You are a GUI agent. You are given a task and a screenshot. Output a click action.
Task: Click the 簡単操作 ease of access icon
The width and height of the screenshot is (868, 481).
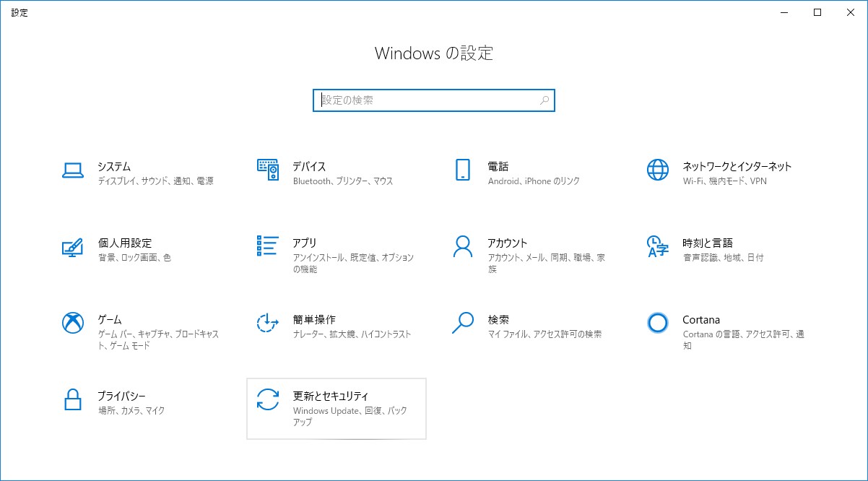[x=268, y=323]
